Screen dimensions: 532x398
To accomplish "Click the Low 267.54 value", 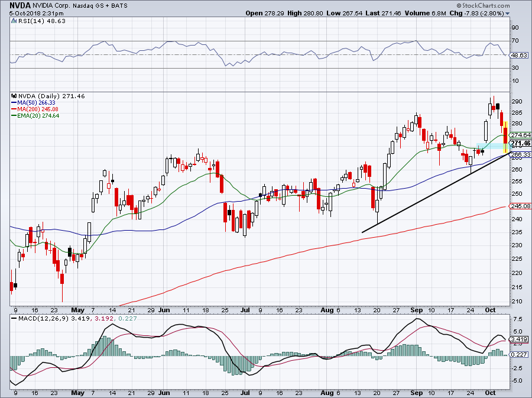I will 345,13.
